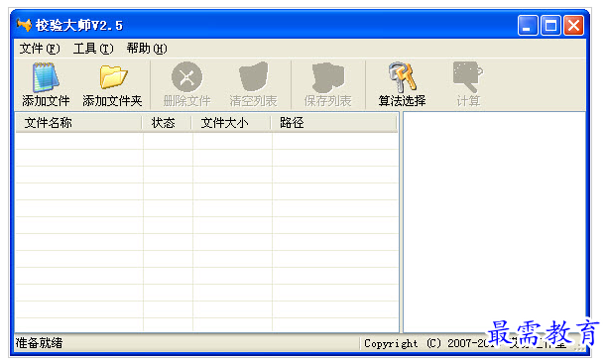Open the 帮助(H) menu

click(x=147, y=49)
